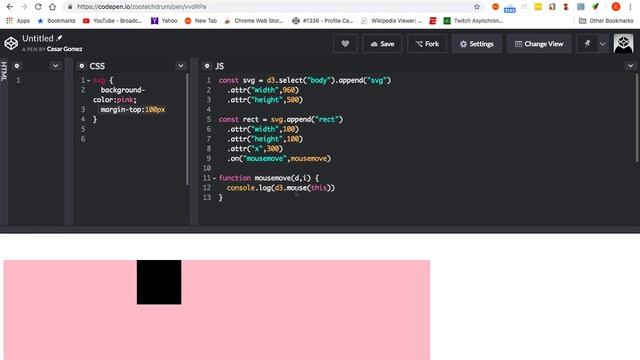
Task: Click the blue badge extension icon
Action: pyautogui.click(x=509, y=7)
